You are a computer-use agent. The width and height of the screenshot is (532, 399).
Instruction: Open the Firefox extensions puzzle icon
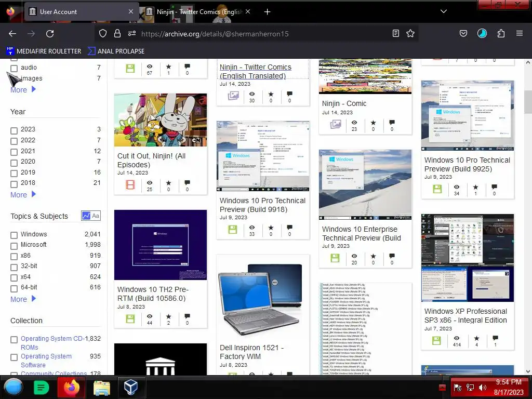click(501, 33)
